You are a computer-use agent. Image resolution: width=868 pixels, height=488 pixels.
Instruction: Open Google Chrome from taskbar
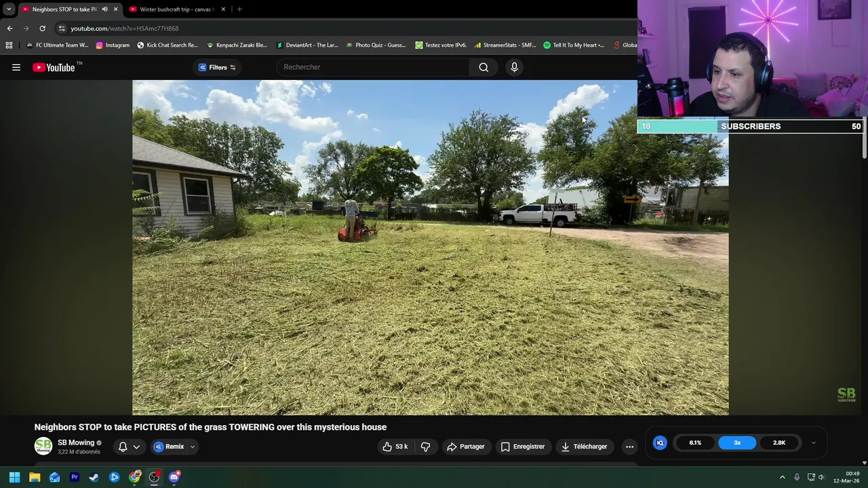[x=134, y=477]
